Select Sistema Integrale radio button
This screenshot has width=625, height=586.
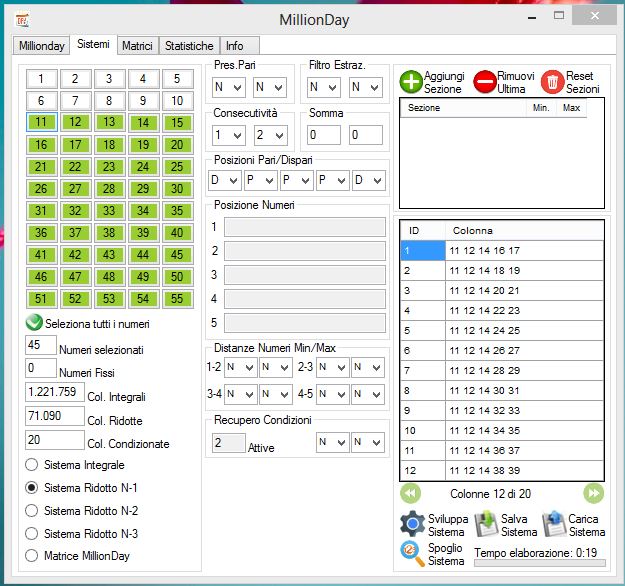point(31,465)
